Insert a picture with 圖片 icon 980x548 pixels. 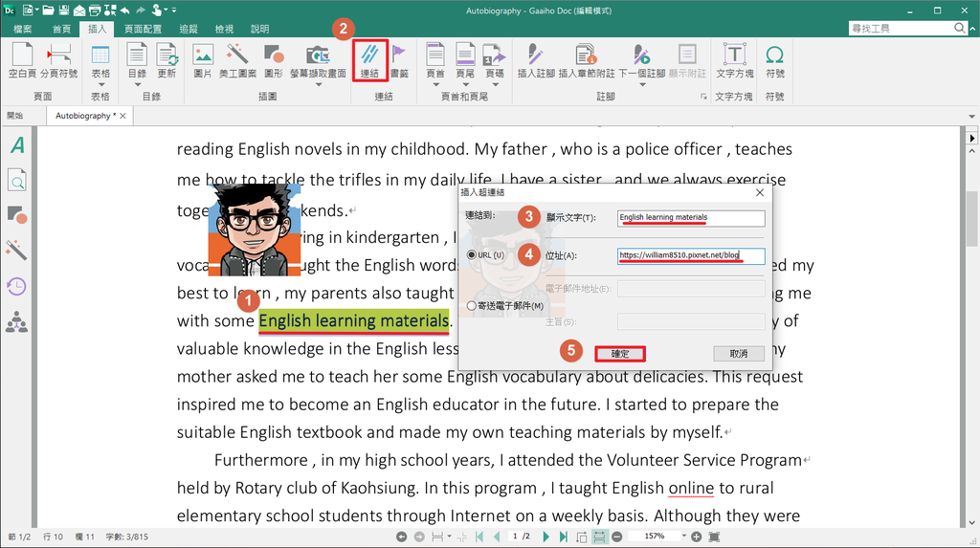point(203,55)
